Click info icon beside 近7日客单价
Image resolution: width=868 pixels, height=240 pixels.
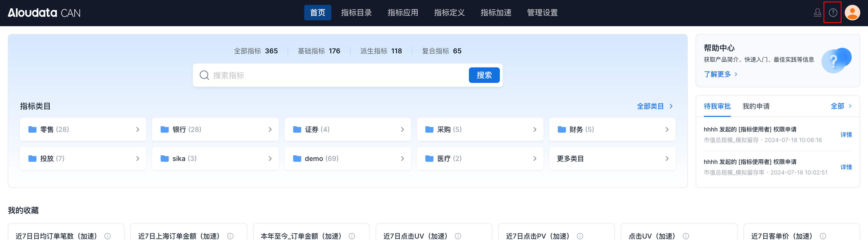[822, 236]
